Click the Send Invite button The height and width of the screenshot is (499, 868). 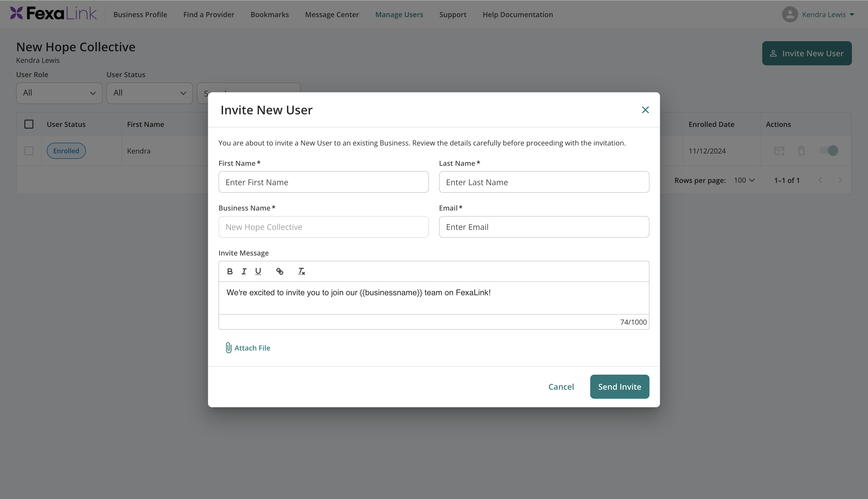pyautogui.click(x=619, y=387)
